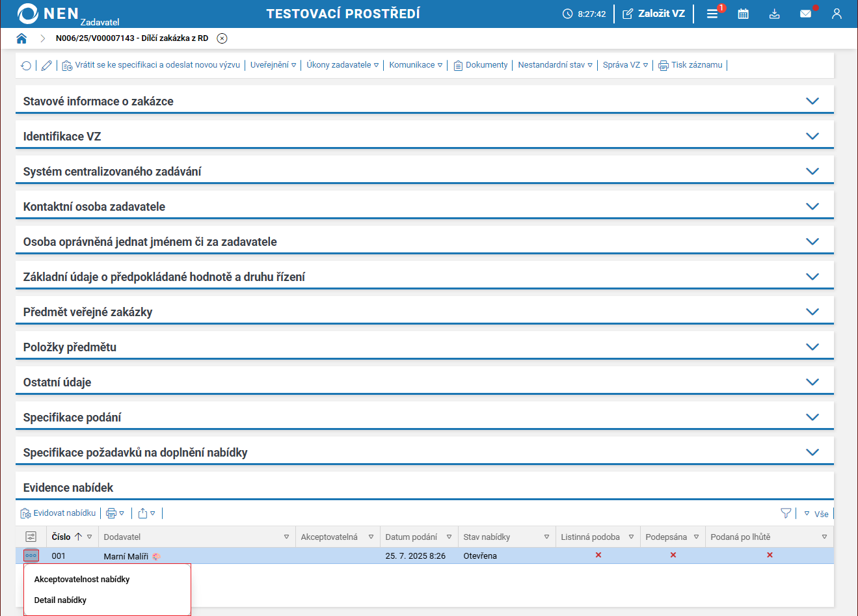Click the pencil edit icon

pos(46,65)
